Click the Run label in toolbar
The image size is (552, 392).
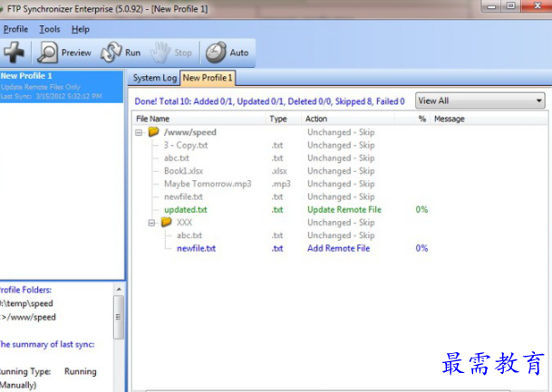(132, 53)
